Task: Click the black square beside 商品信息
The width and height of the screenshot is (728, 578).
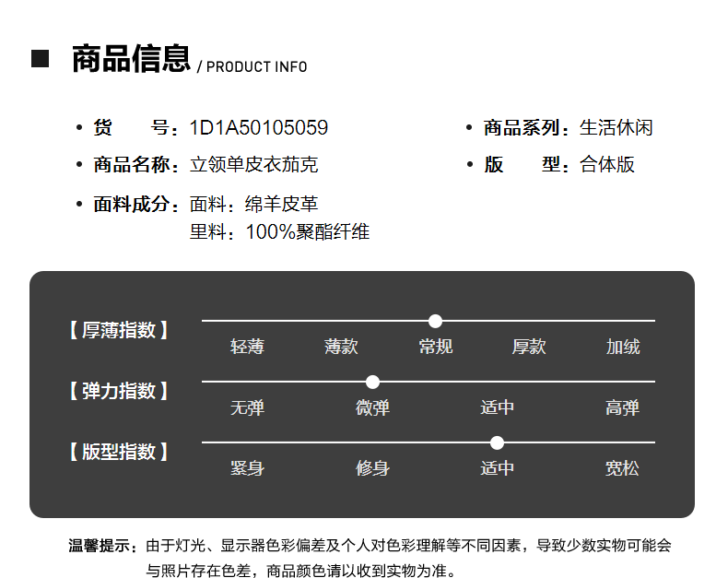Action: 40,59
